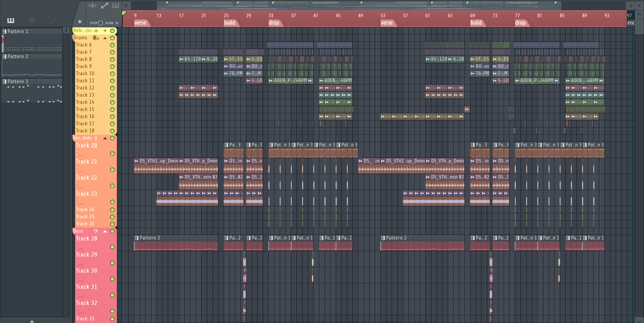Screen dimensions: 644x323
Task: Mute Track 12
Action: pyautogui.click(x=112, y=88)
